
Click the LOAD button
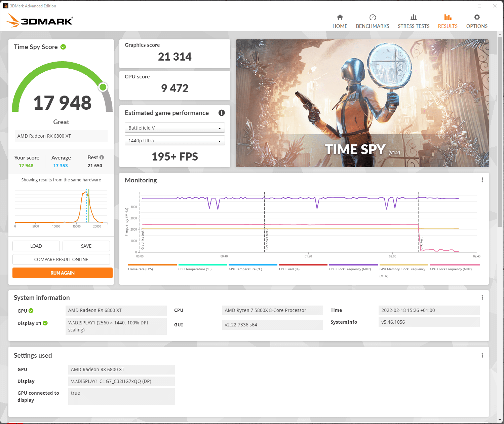pyautogui.click(x=36, y=246)
